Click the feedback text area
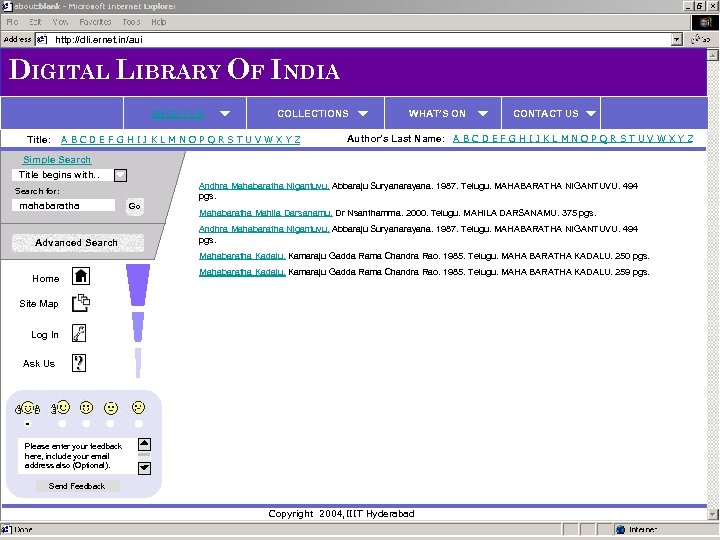Image resolution: width=720 pixels, height=540 pixels. click(x=78, y=456)
